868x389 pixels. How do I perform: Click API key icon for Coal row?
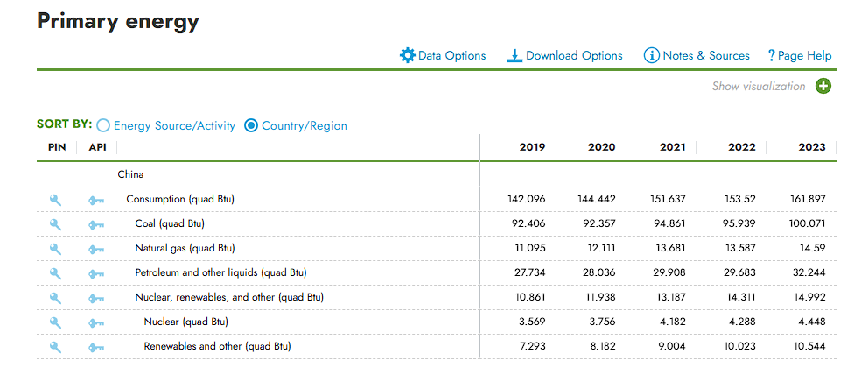click(96, 224)
